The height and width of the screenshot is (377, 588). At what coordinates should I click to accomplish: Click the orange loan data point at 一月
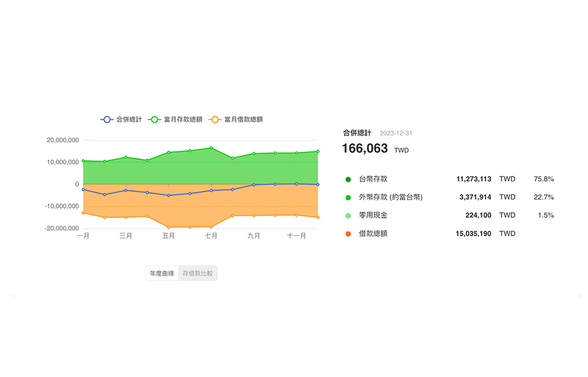83,213
